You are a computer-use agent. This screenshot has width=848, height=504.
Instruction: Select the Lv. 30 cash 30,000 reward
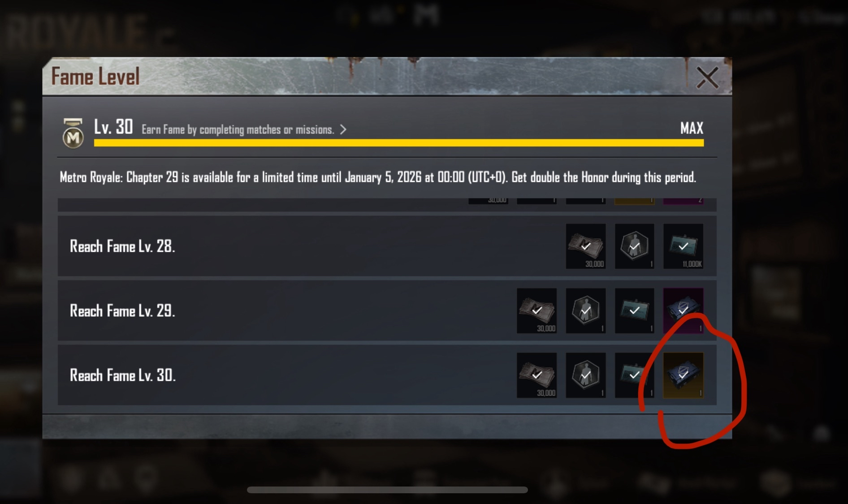click(537, 375)
